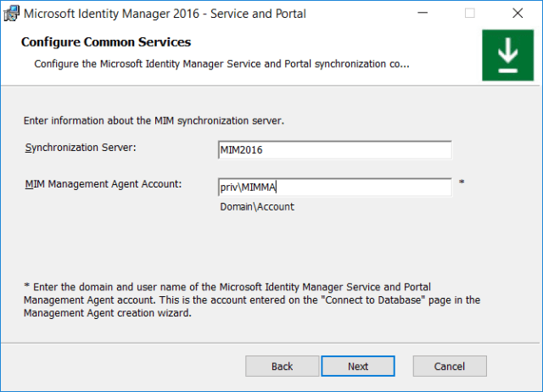The image size is (543, 392).
Task: Cancel the installation wizard
Action: 450,366
